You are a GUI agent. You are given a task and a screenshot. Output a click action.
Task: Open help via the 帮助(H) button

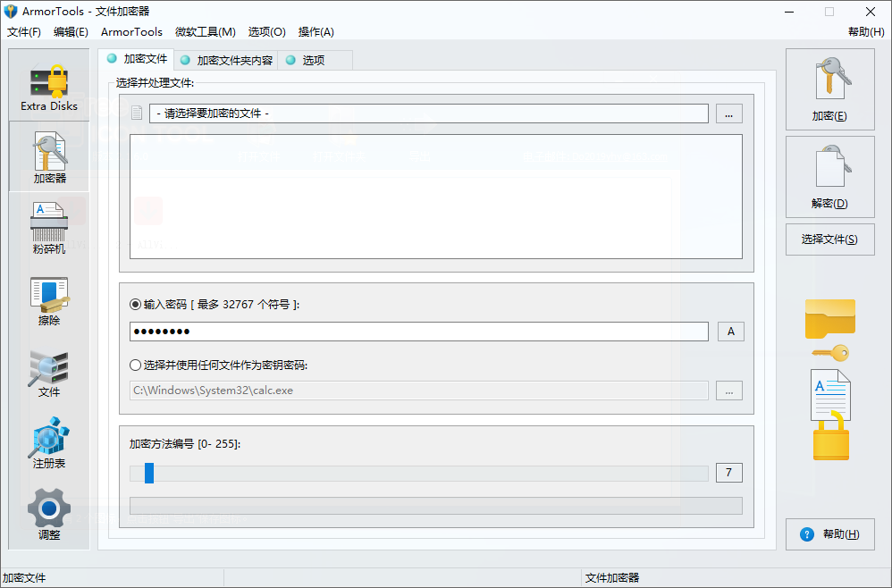(829, 533)
